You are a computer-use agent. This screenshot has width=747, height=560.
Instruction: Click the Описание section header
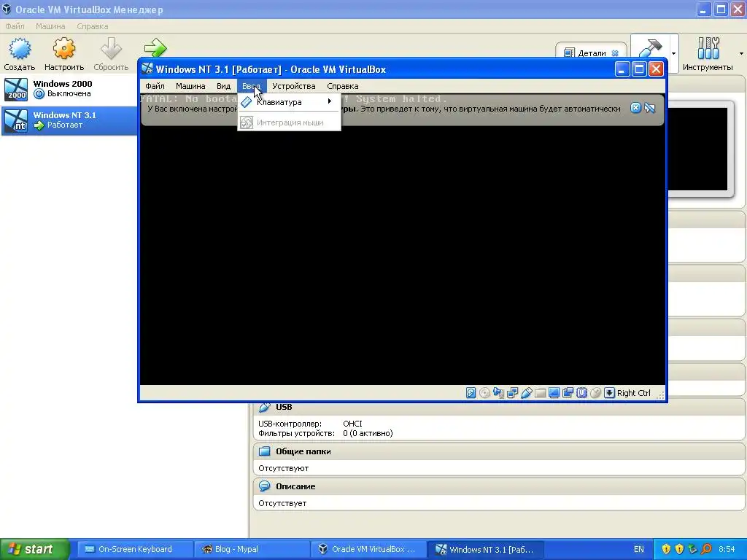(x=499, y=486)
